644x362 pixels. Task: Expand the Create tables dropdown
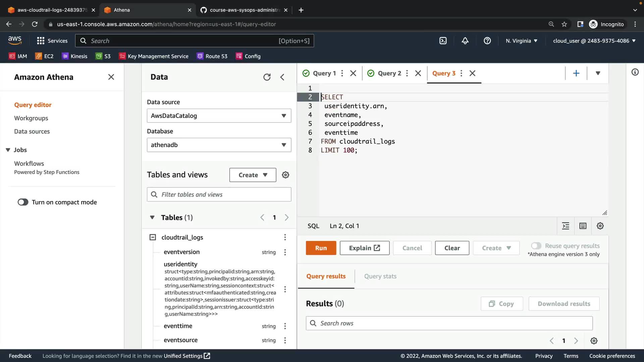tap(253, 175)
